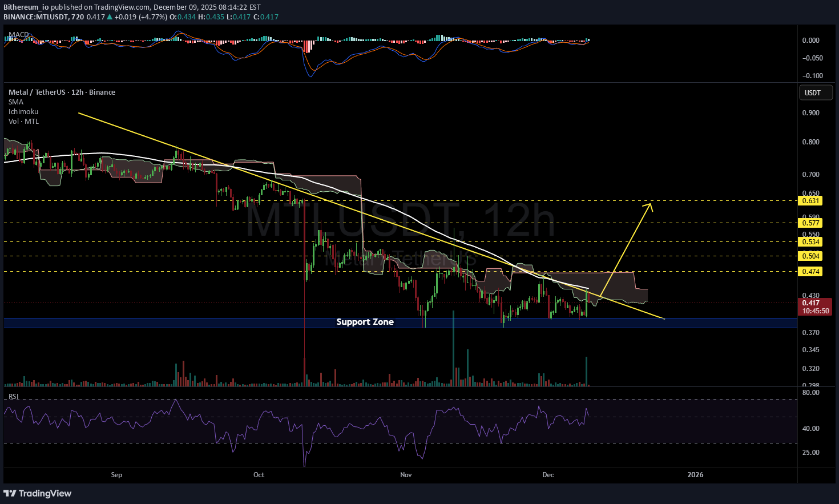Click the yellow 0.577 price tag
This screenshot has width=839, height=504.
(x=810, y=223)
